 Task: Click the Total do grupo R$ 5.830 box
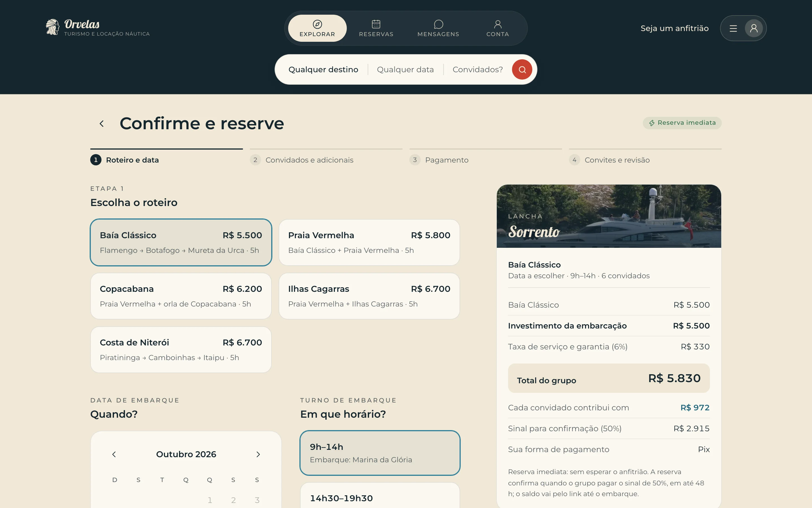point(609,378)
